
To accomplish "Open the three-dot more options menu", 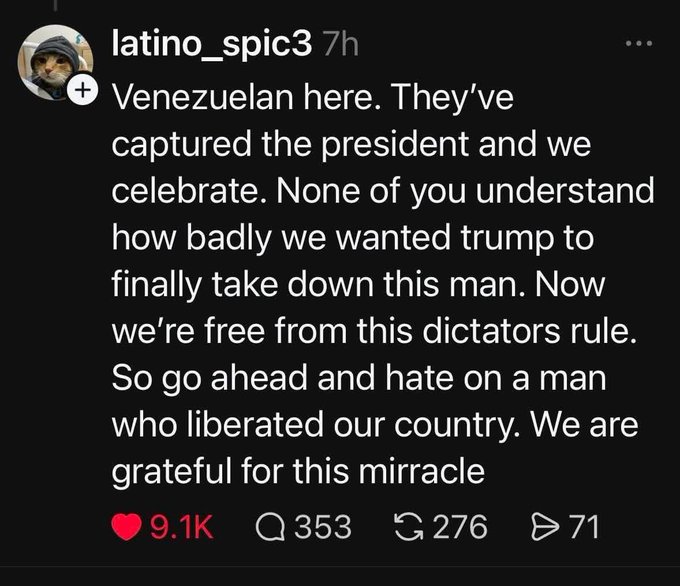I will pos(636,44).
